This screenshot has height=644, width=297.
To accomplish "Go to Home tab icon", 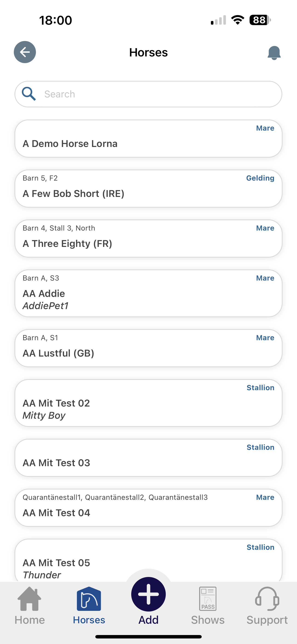I will (29, 598).
